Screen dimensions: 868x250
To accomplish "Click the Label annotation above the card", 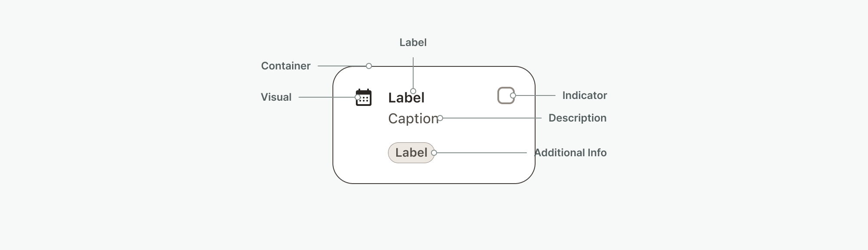I will pos(413,43).
